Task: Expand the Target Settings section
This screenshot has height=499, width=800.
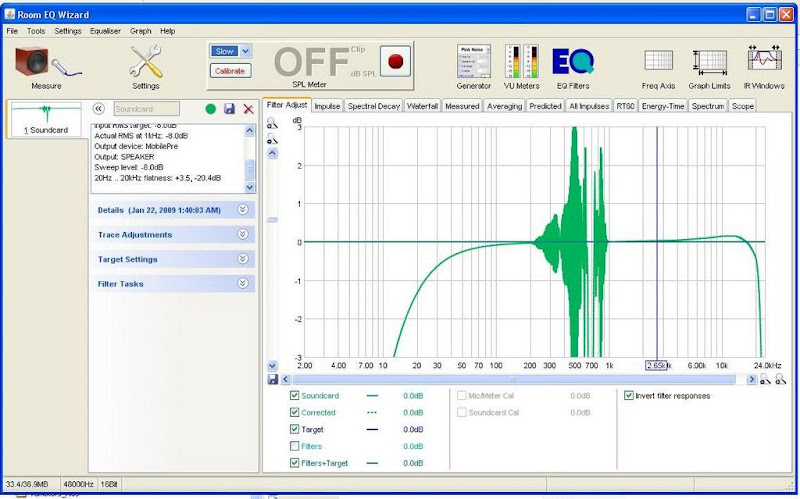Action: click(172, 259)
